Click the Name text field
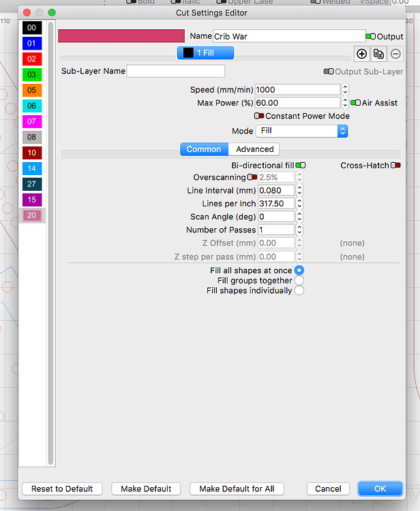This screenshot has width=420, height=511. (289, 36)
